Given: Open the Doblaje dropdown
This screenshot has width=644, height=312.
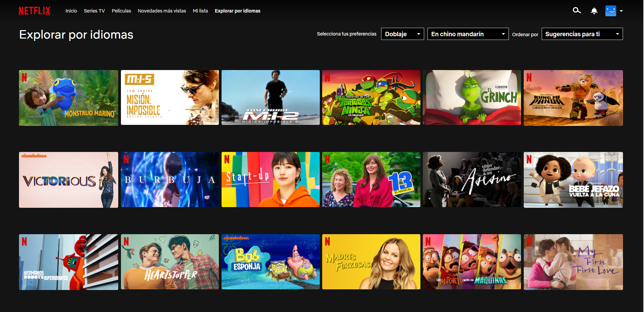Looking at the screenshot, I should (402, 34).
